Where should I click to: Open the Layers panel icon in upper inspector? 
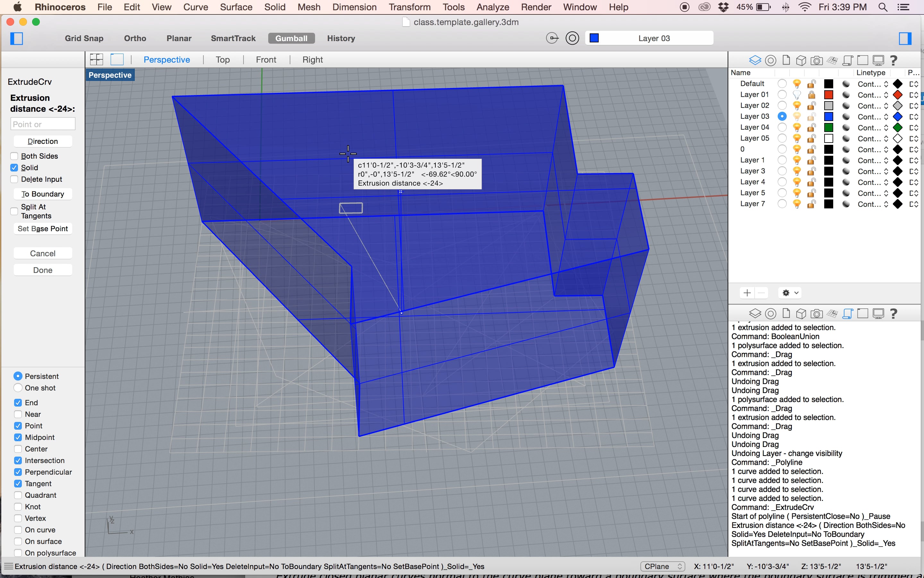click(755, 60)
